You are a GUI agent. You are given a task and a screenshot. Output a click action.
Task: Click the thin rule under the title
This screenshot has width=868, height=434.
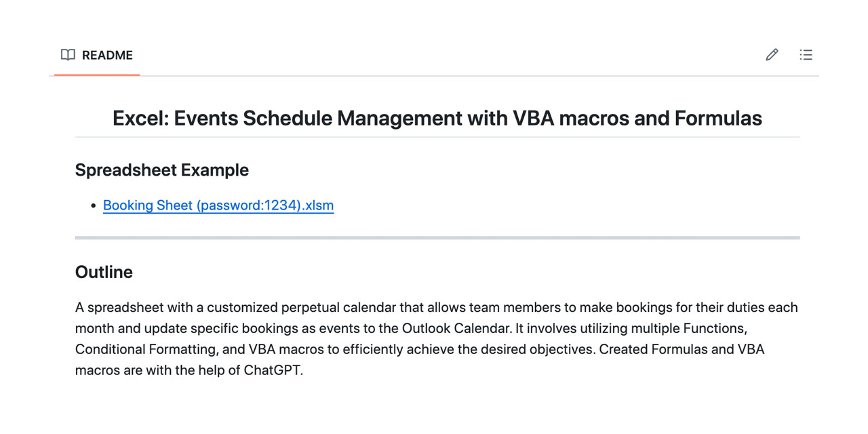pos(437,137)
